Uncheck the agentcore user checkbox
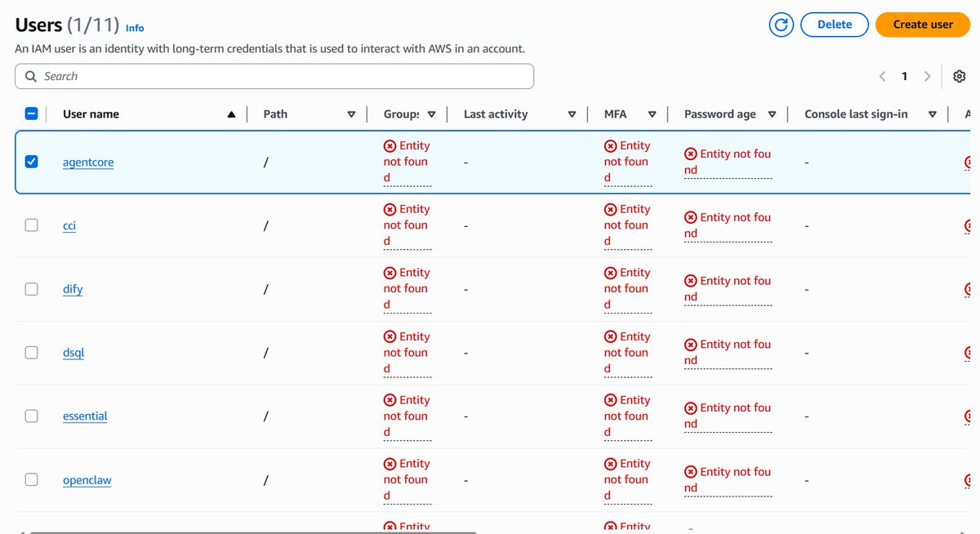Image resolution: width=980 pixels, height=534 pixels. 31,162
